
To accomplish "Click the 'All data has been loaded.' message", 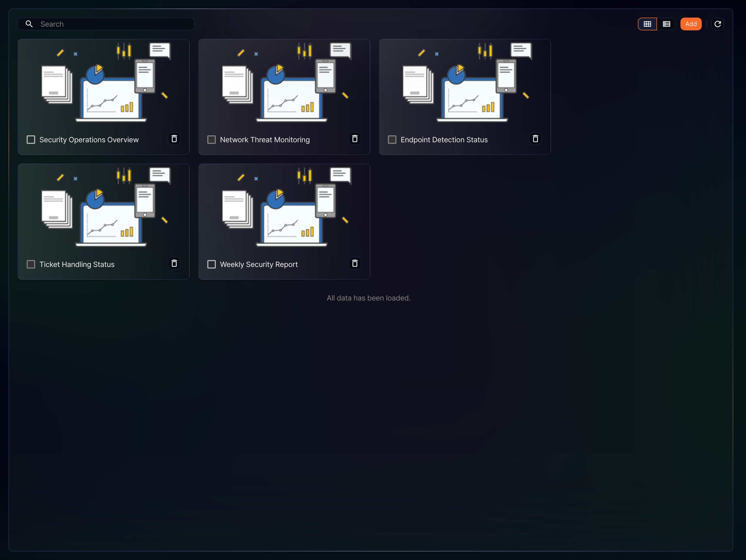I will [368, 298].
